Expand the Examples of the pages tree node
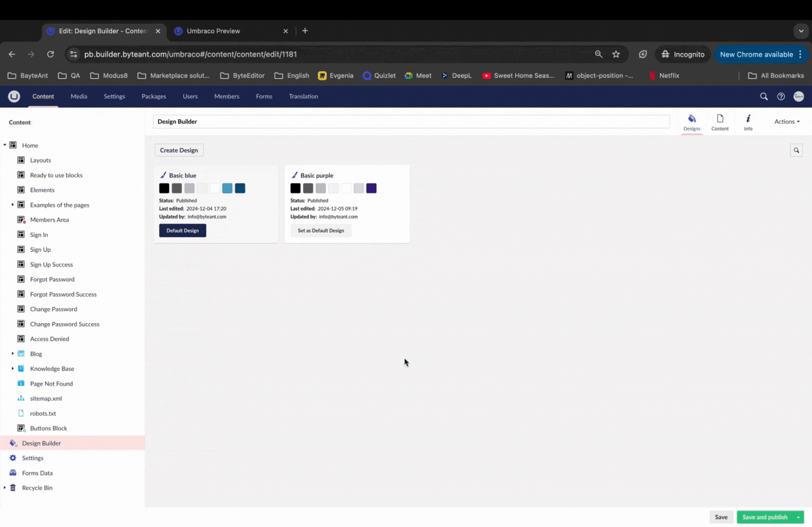Viewport: 812px width, 527px height. 12,204
